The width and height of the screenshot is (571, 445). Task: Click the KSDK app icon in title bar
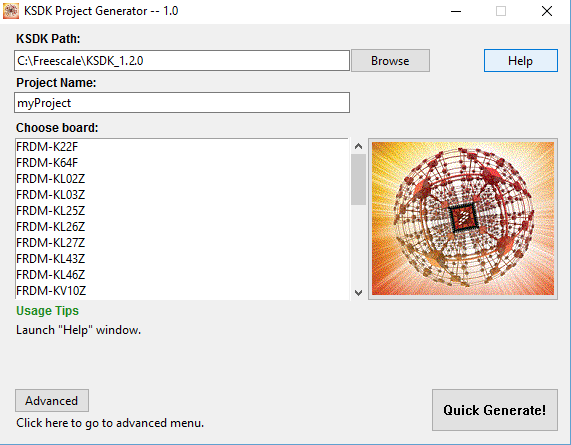(x=11, y=11)
